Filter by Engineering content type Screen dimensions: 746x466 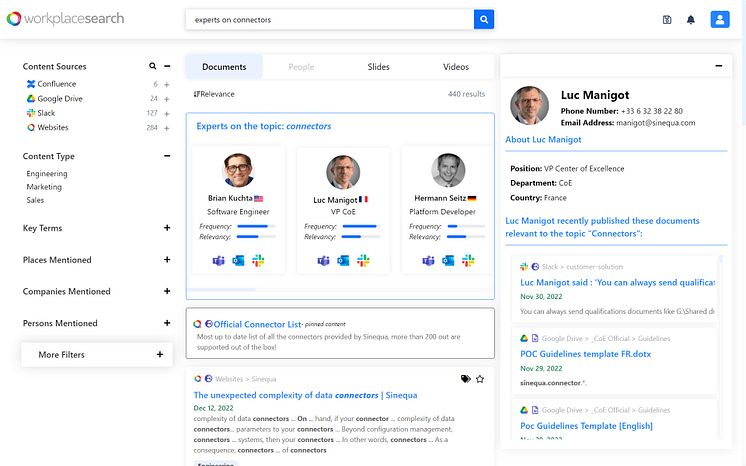click(47, 173)
